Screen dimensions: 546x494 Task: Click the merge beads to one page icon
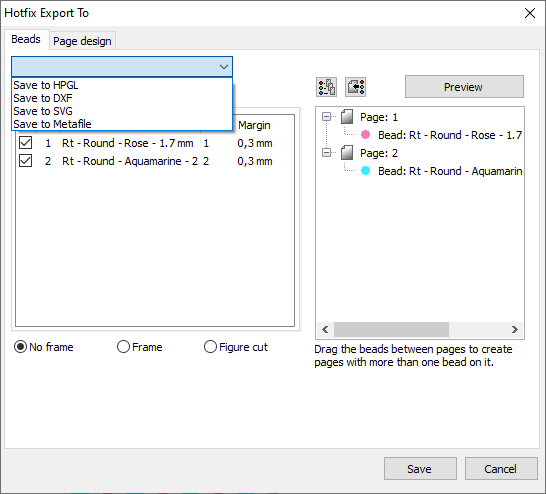pos(356,87)
